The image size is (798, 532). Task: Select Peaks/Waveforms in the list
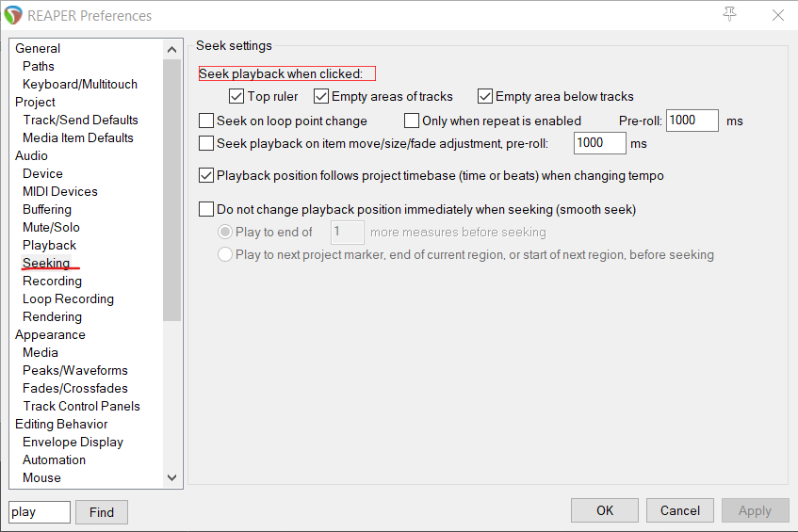75,370
